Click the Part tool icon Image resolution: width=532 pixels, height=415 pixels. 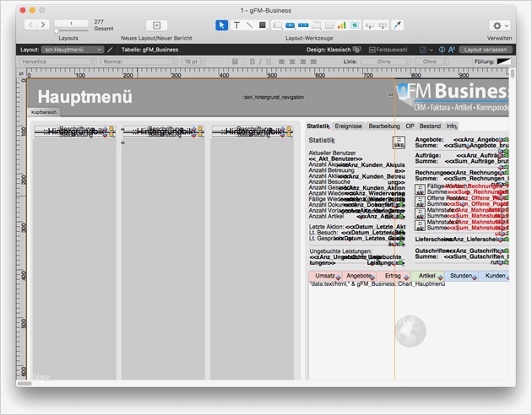(x=383, y=25)
